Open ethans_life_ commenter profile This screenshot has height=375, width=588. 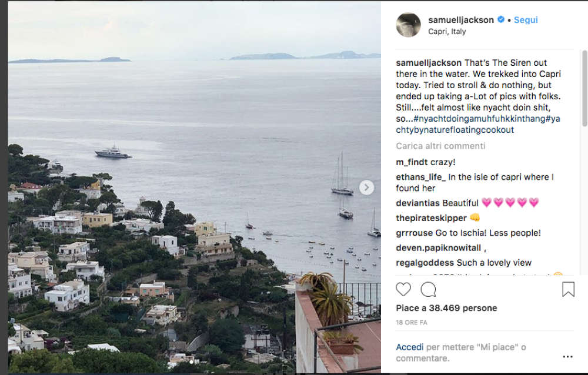point(421,177)
